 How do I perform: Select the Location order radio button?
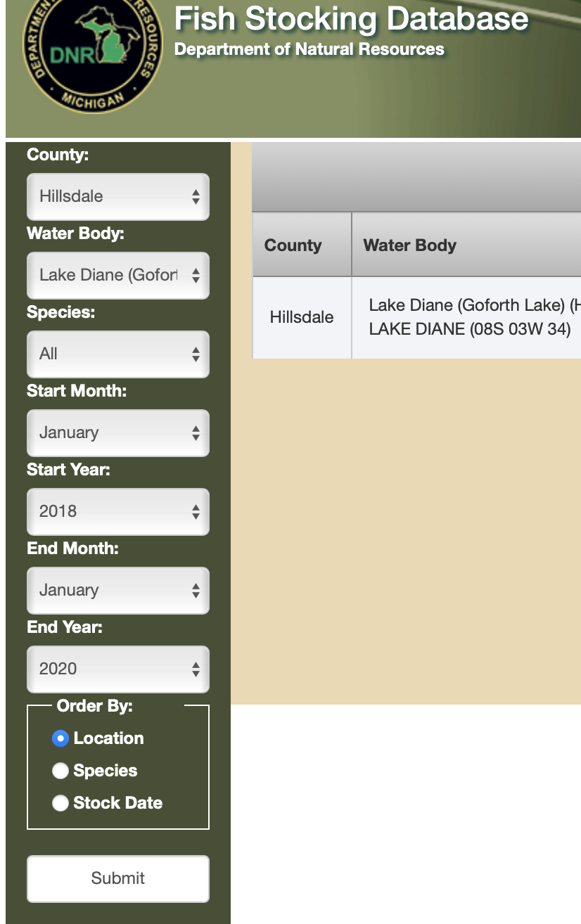60,738
